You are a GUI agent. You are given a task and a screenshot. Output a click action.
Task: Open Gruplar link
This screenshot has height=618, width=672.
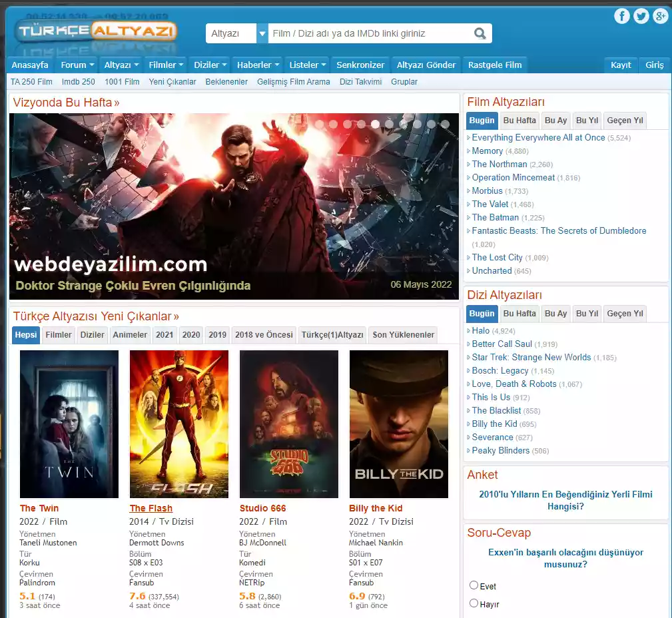[x=404, y=82]
